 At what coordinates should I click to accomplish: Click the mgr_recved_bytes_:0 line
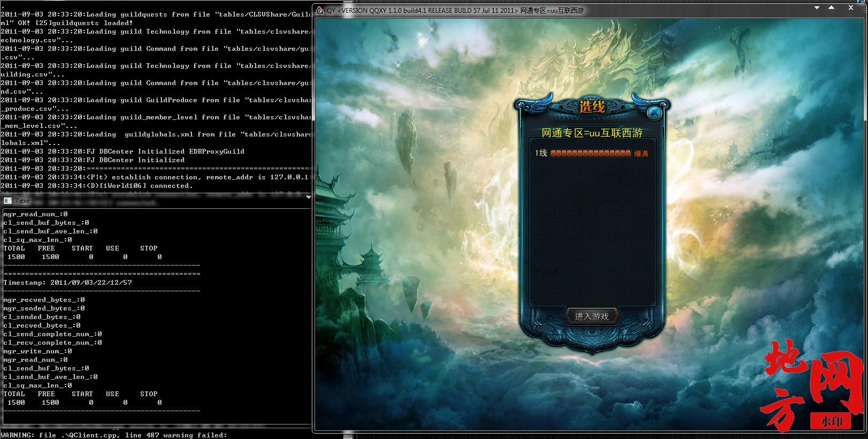[44, 300]
